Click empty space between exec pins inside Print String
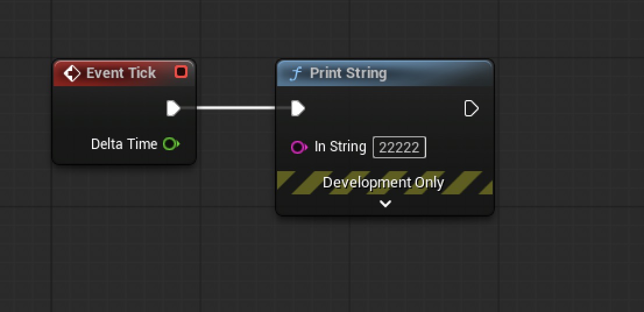Image resolution: width=644 pixels, height=312 pixels. pos(384,109)
